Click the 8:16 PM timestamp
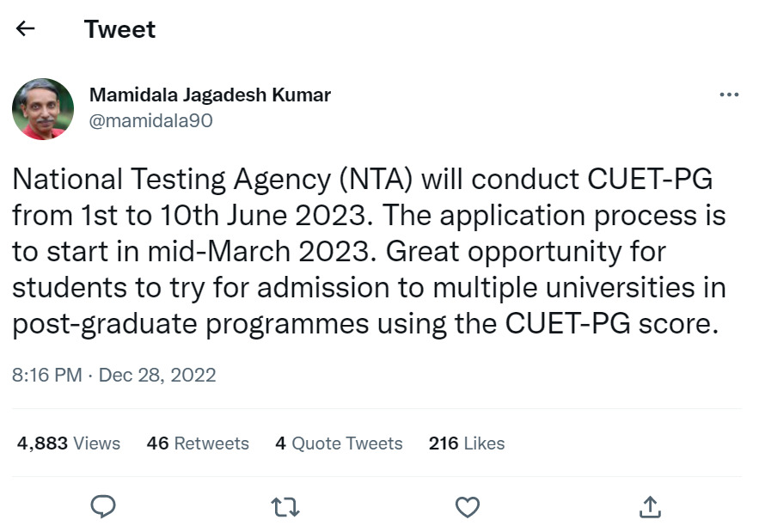Screen dimensions: 759x532 47,375
